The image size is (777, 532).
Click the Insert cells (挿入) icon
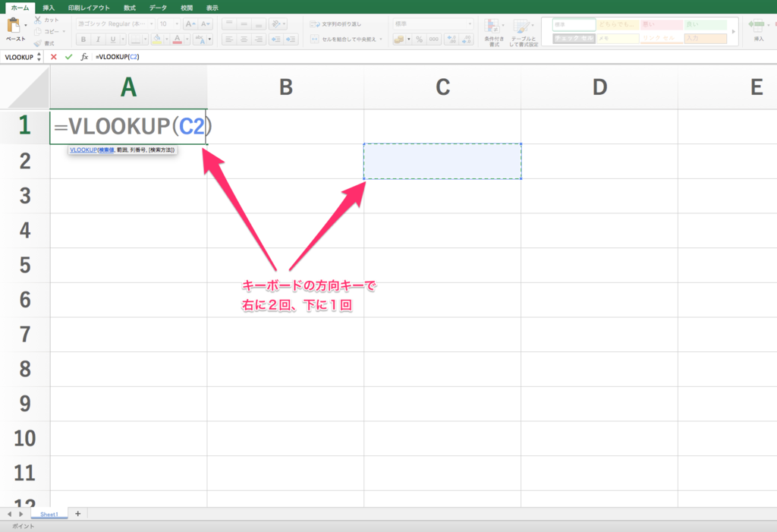click(x=758, y=25)
